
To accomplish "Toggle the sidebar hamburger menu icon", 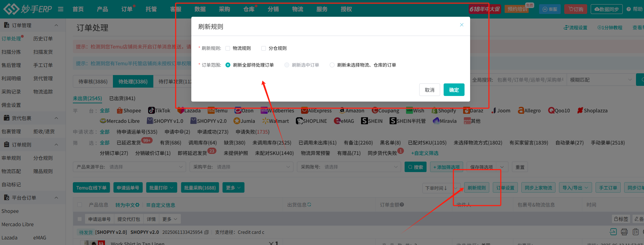I will coord(61,9).
